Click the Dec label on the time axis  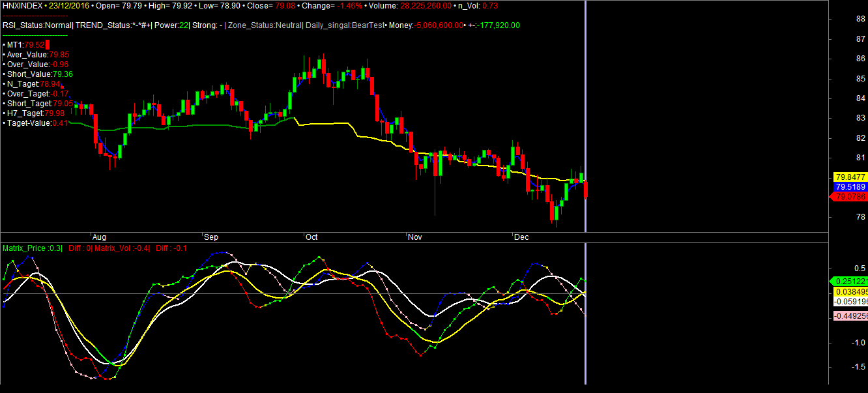[x=521, y=237]
